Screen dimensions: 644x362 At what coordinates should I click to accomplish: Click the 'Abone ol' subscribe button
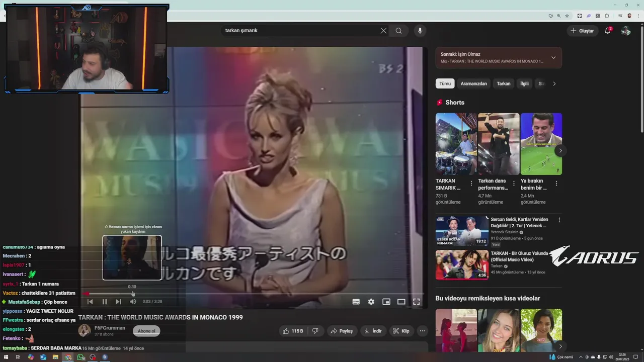click(146, 331)
